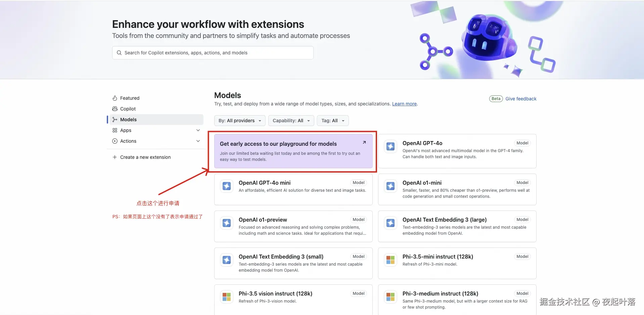Click the OpenAI Text Embedding 3 (large) icon
Screen dimensions: 644x315
click(x=390, y=223)
